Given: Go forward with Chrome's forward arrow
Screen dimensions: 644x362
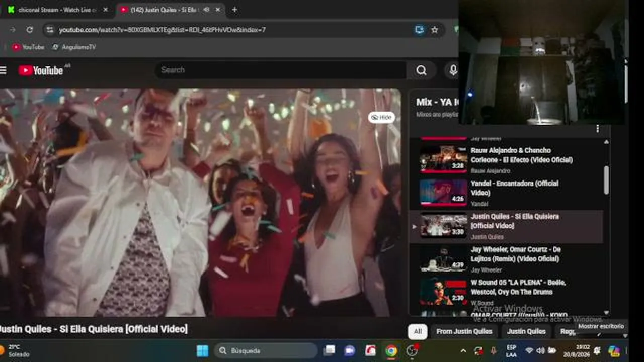Looking at the screenshot, I should coord(12,30).
